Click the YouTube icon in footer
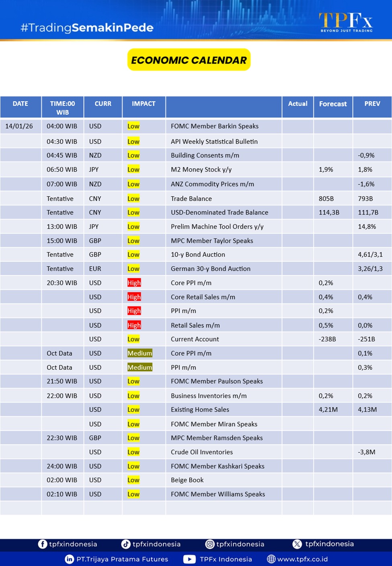The height and width of the screenshot is (566, 392). click(189, 559)
